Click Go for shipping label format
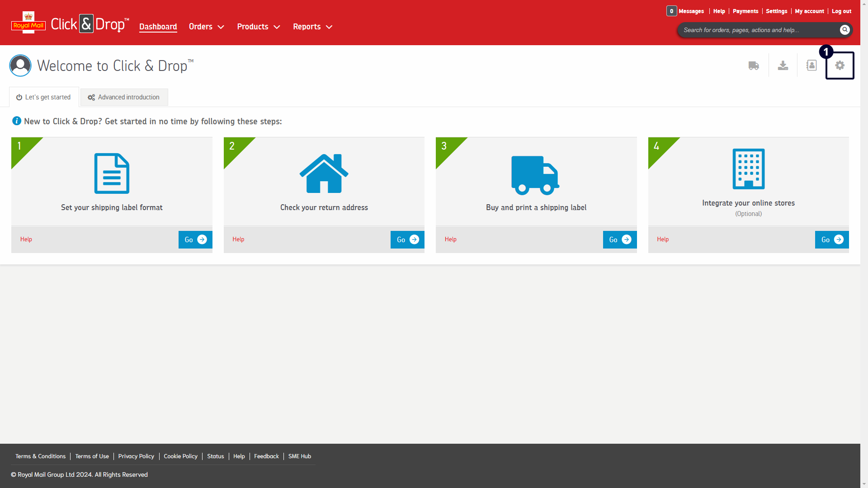The height and width of the screenshot is (488, 868). (x=195, y=239)
